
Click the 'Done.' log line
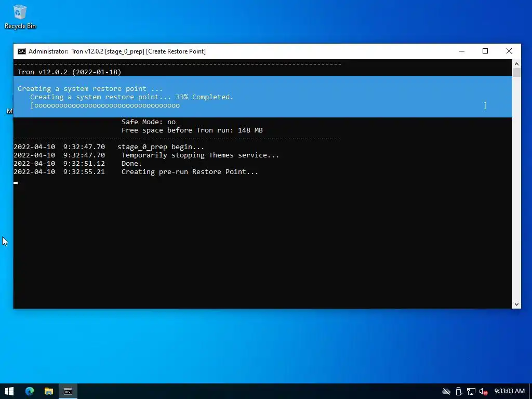[131, 164]
